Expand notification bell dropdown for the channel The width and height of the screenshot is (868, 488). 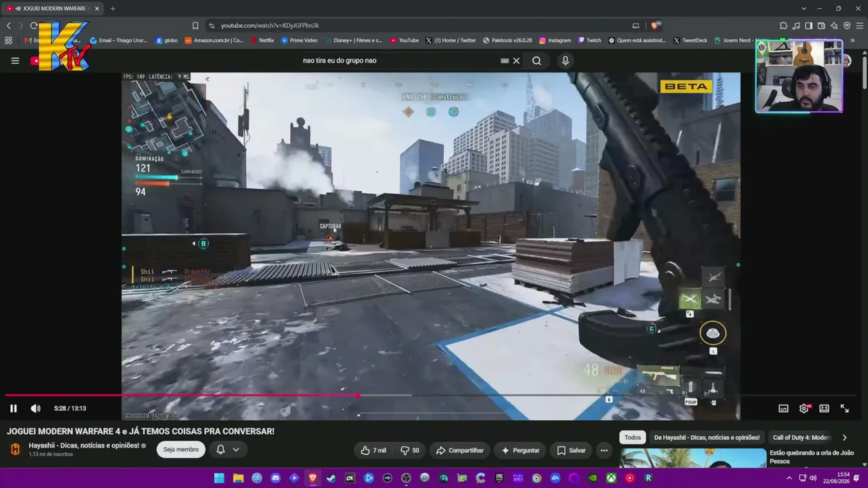tap(227, 449)
